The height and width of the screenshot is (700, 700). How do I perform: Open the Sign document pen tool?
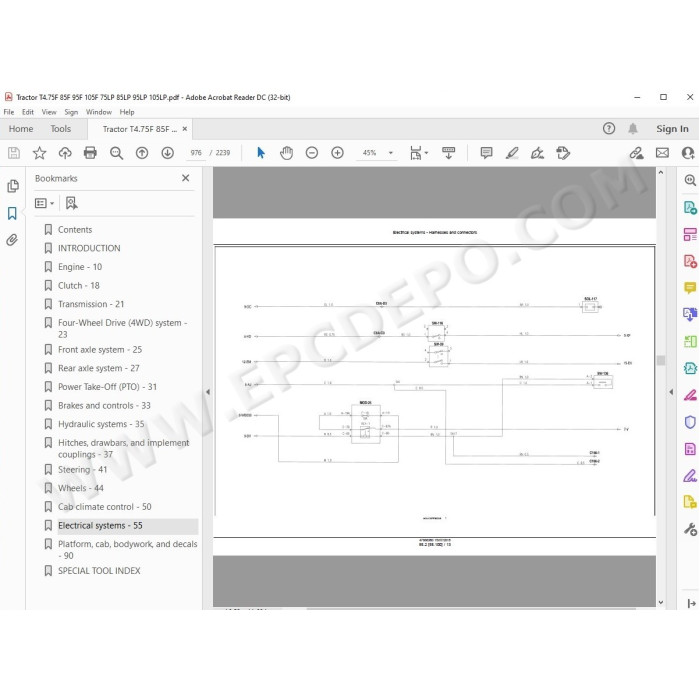tap(537, 153)
